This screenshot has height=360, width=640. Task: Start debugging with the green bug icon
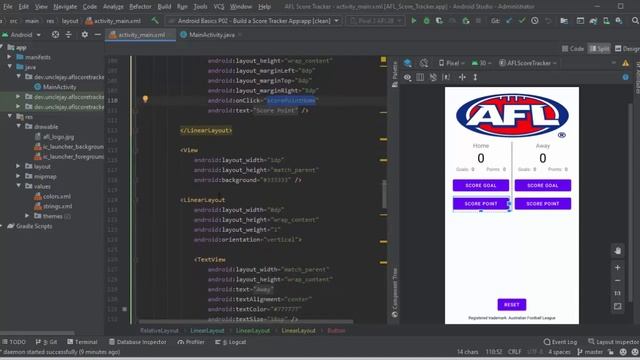426,20
